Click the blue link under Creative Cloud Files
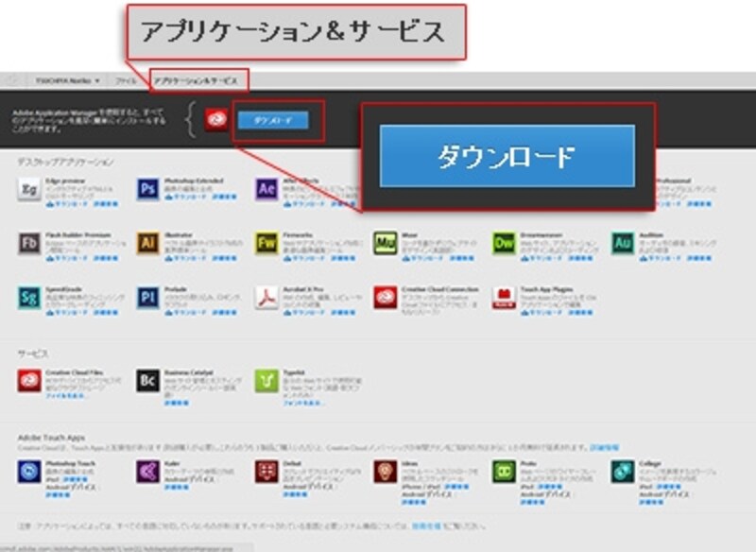 point(65,395)
